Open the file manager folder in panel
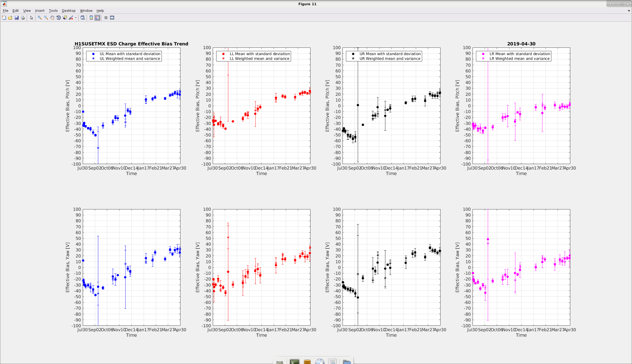Image resolution: width=632 pixels, height=364 pixels. [x=347, y=362]
